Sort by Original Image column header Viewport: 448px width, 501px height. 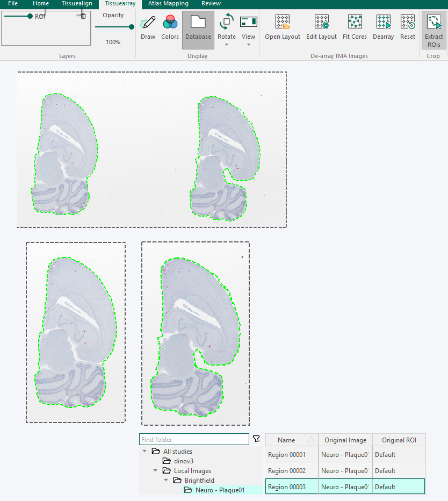tap(345, 440)
